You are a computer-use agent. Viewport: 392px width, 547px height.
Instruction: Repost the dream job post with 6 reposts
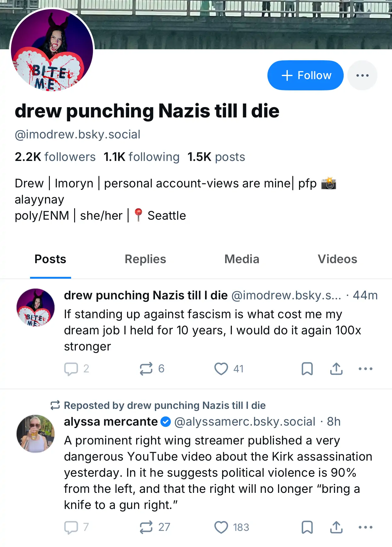pos(152,369)
